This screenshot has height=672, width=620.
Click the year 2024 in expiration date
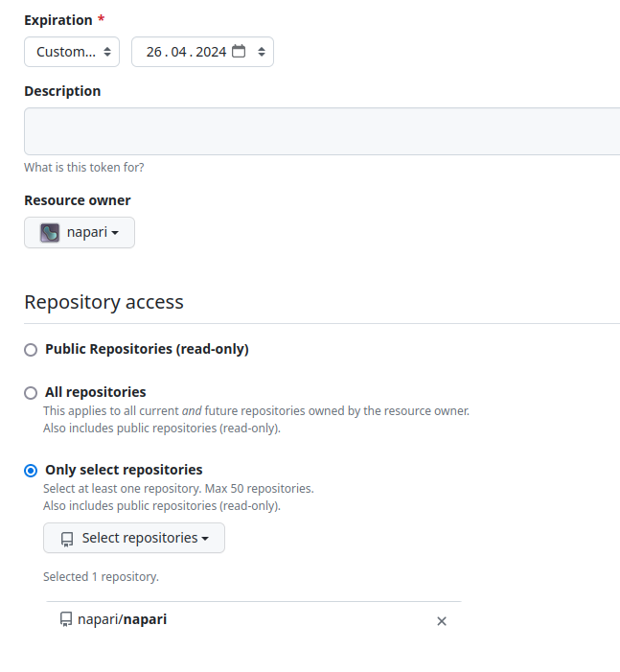pyautogui.click(x=211, y=52)
